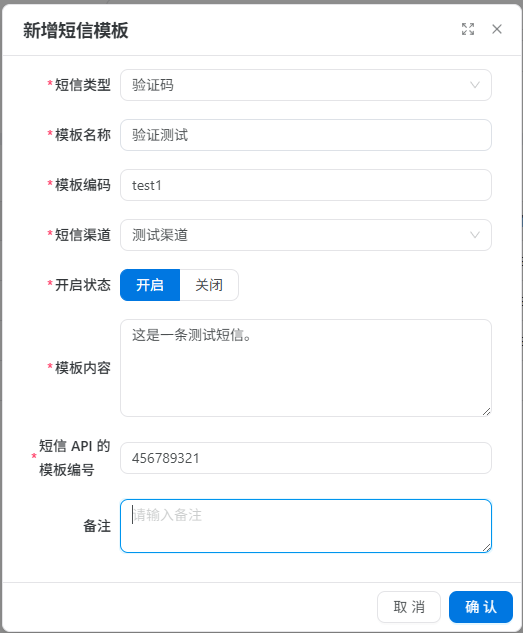Click the 短信类型 field label

click(82, 85)
